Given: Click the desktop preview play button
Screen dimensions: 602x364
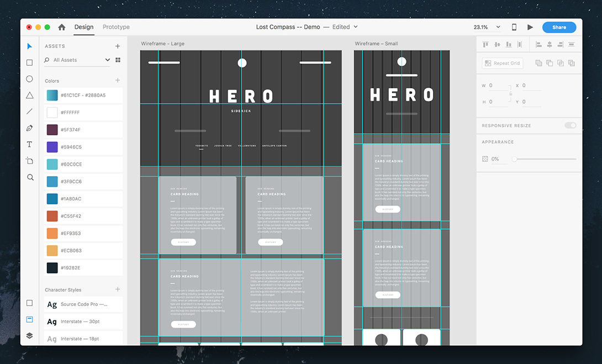Looking at the screenshot, I should (530, 27).
